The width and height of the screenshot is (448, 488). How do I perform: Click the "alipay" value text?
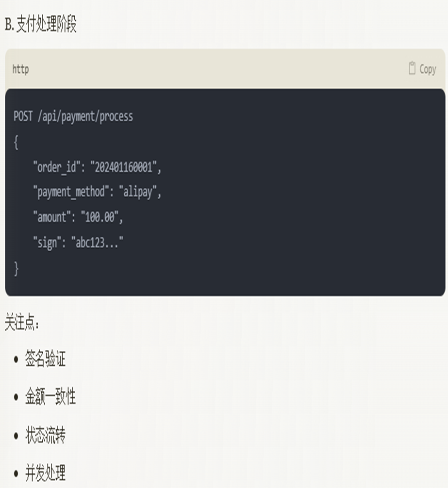tap(138, 192)
